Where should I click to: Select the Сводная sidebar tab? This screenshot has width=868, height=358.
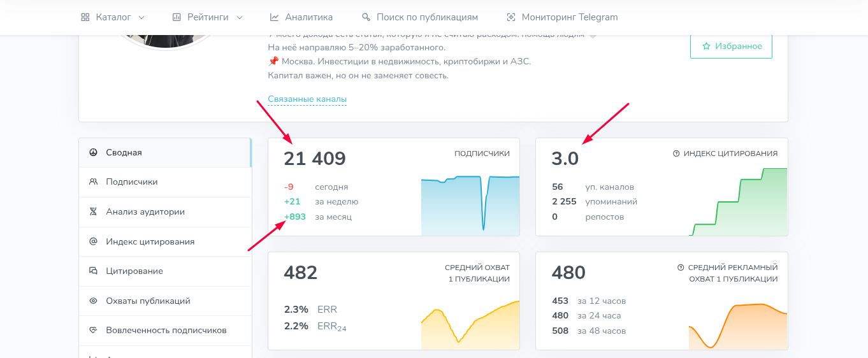pos(165,152)
